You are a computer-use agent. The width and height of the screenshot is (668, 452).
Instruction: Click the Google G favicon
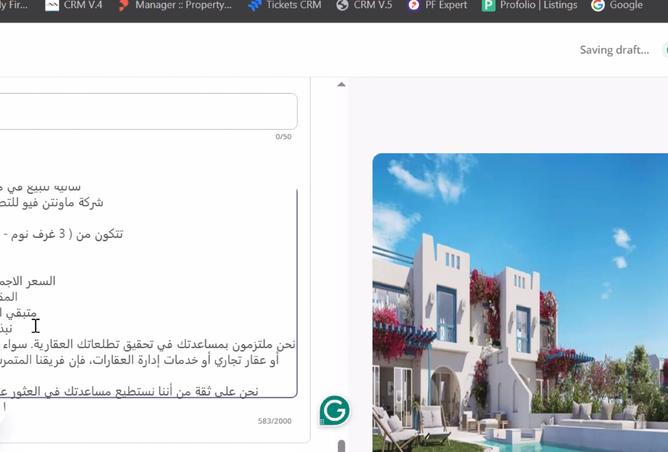coord(598,5)
